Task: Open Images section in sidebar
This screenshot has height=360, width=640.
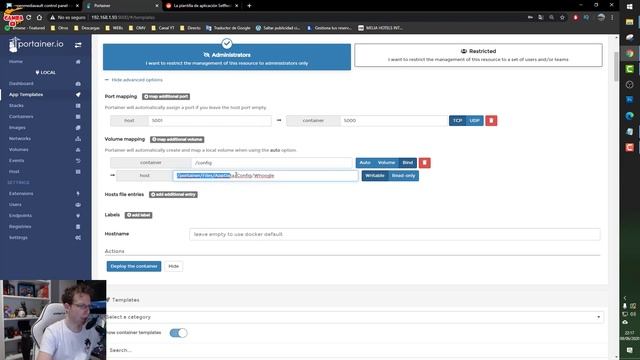Action: point(17,128)
